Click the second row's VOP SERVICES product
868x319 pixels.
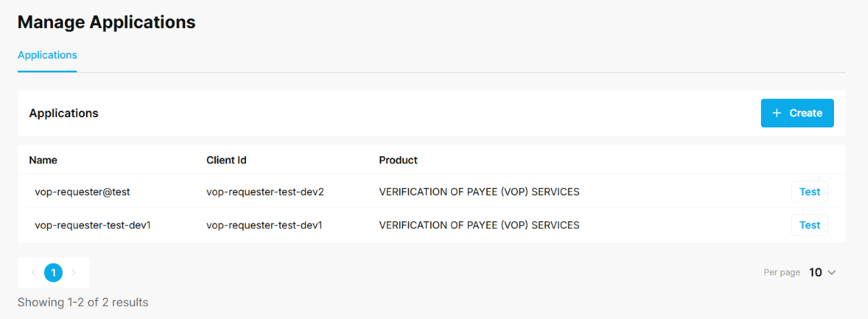pyautogui.click(x=479, y=225)
